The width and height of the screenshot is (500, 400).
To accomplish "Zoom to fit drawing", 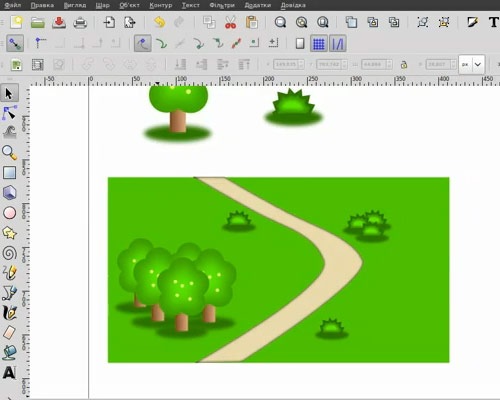I will coord(302,22).
